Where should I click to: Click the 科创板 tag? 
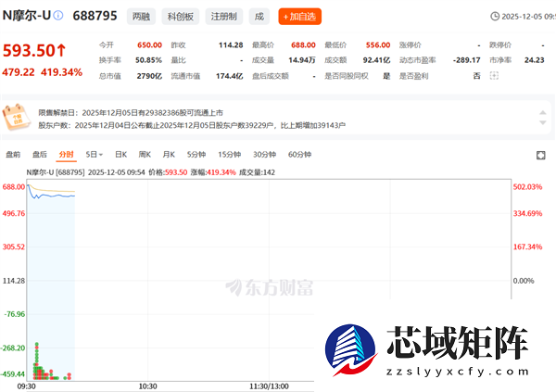click(181, 17)
